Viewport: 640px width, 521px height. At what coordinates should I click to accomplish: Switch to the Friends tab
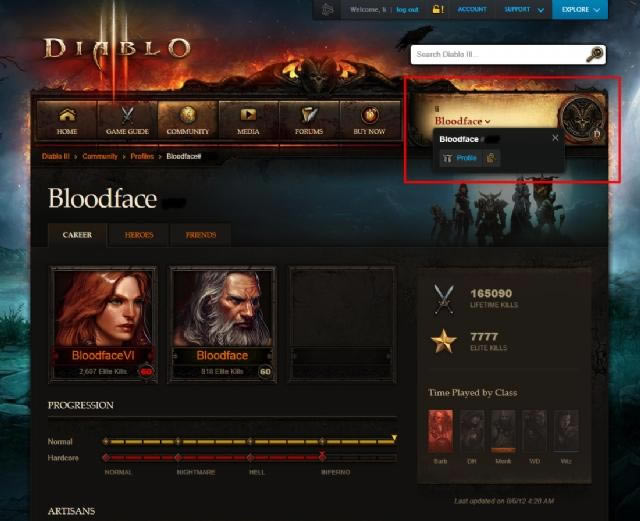pyautogui.click(x=200, y=235)
